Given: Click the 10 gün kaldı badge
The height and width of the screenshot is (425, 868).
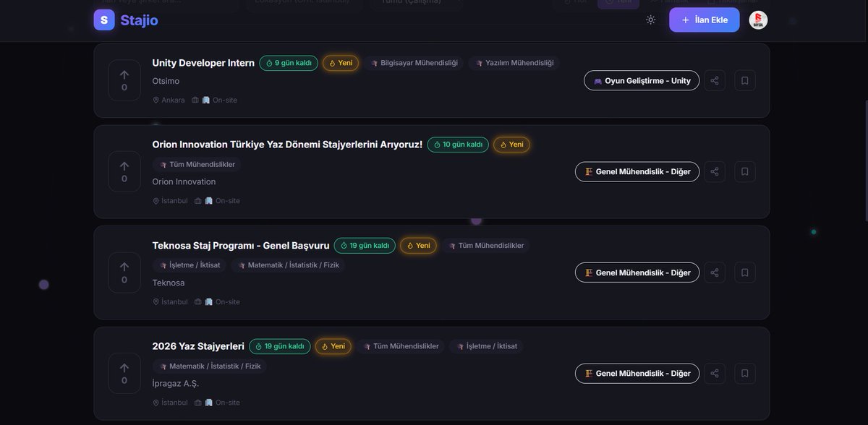Looking at the screenshot, I should pos(458,145).
